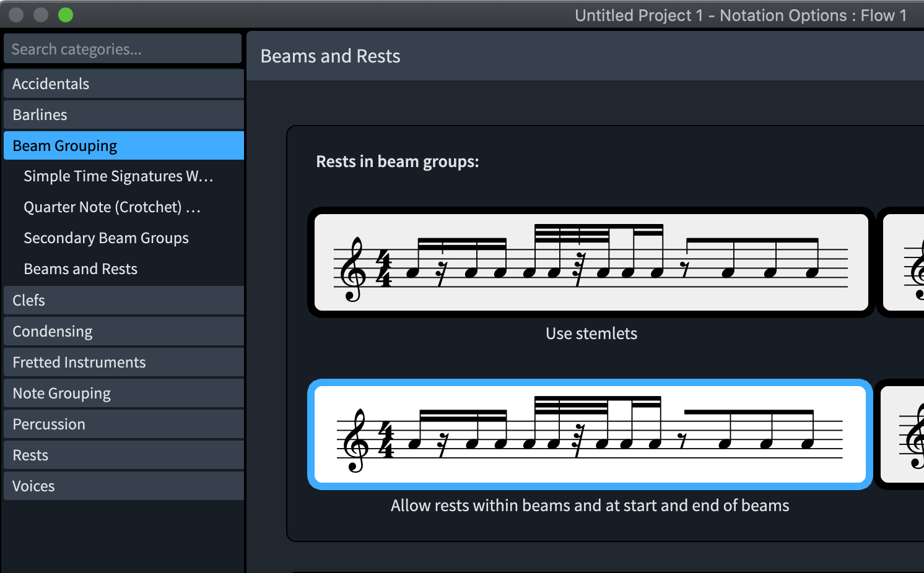
Task: Select the Barlines category
Action: click(x=123, y=114)
